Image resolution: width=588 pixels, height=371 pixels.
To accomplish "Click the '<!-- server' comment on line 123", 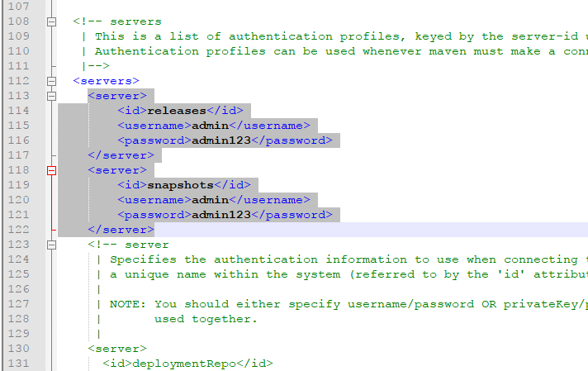I will click(129, 245).
